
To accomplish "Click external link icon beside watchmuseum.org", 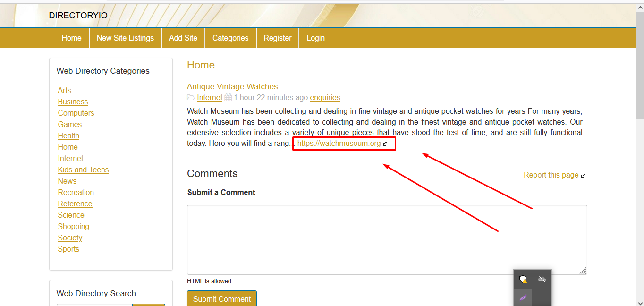I will pos(385,144).
